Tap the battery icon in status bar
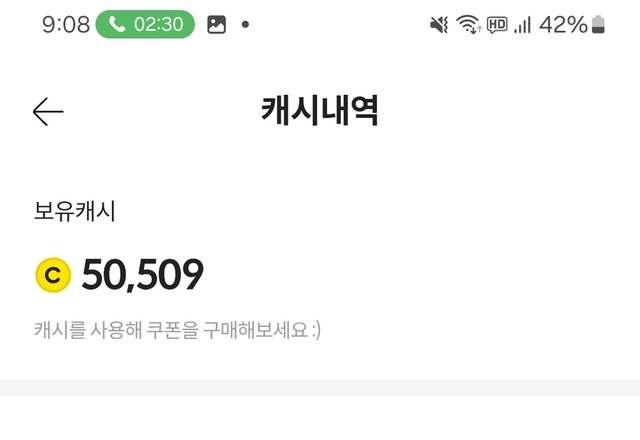This screenshot has width=640, height=440. point(599,25)
